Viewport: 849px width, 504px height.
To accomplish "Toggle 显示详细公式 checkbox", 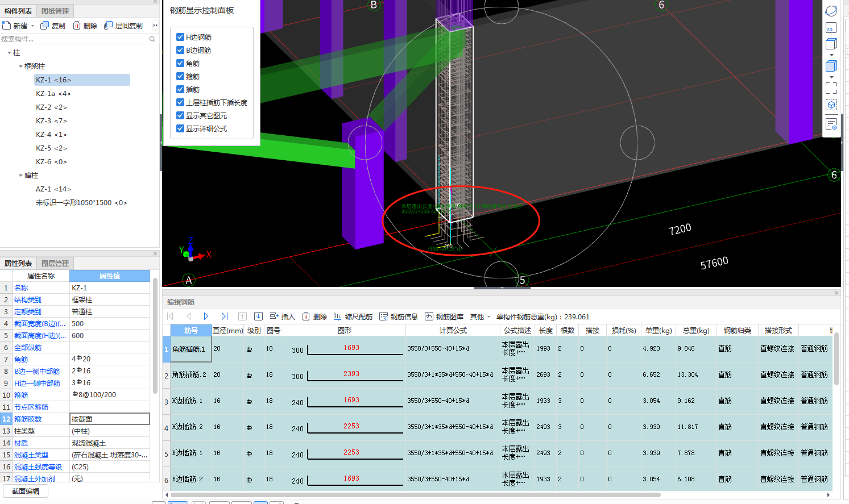I will [180, 128].
